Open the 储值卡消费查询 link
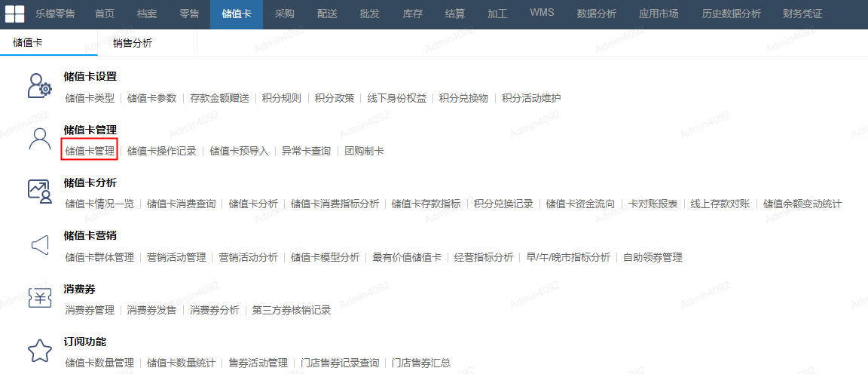This screenshot has height=374, width=868. (182, 204)
